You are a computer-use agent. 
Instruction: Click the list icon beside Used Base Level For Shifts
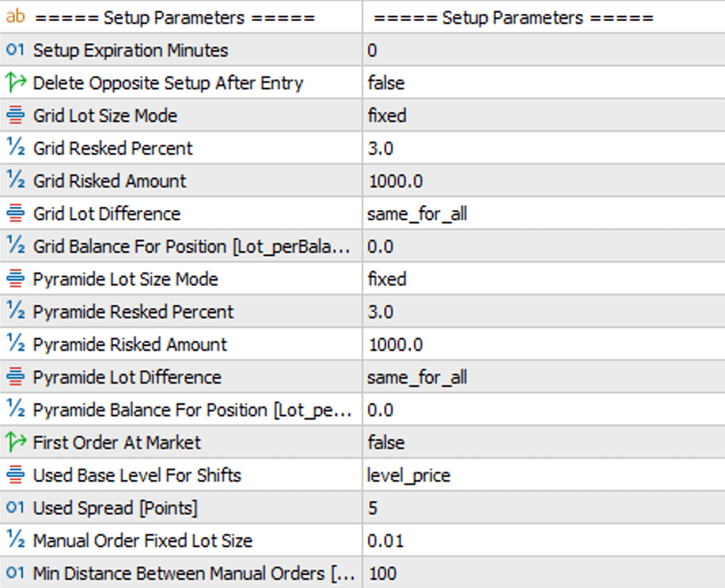click(16, 475)
